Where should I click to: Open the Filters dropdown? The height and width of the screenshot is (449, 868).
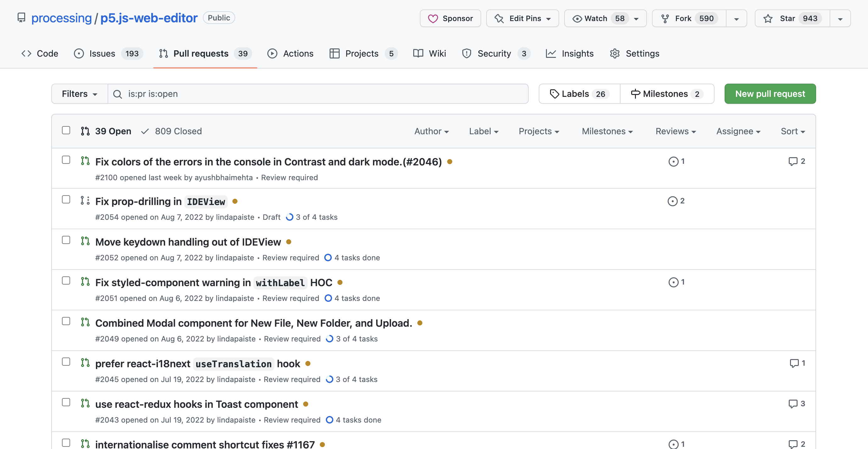80,94
